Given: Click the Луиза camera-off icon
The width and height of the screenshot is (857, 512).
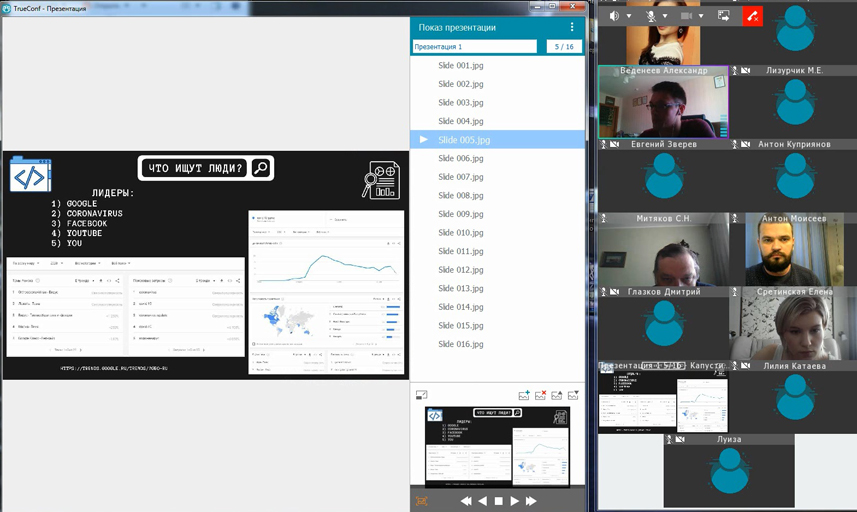Looking at the screenshot, I should 680,439.
